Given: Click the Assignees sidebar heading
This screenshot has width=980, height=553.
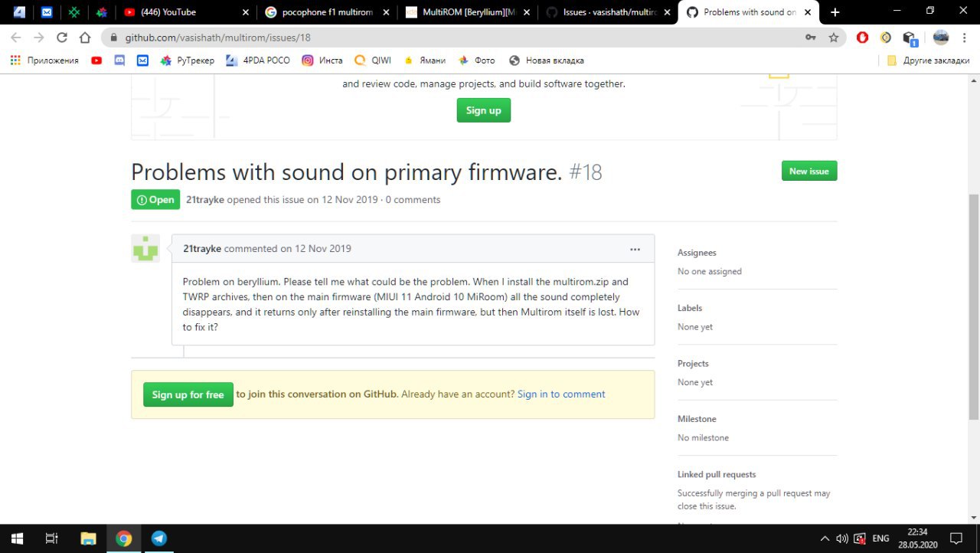Looking at the screenshot, I should pyautogui.click(x=697, y=253).
